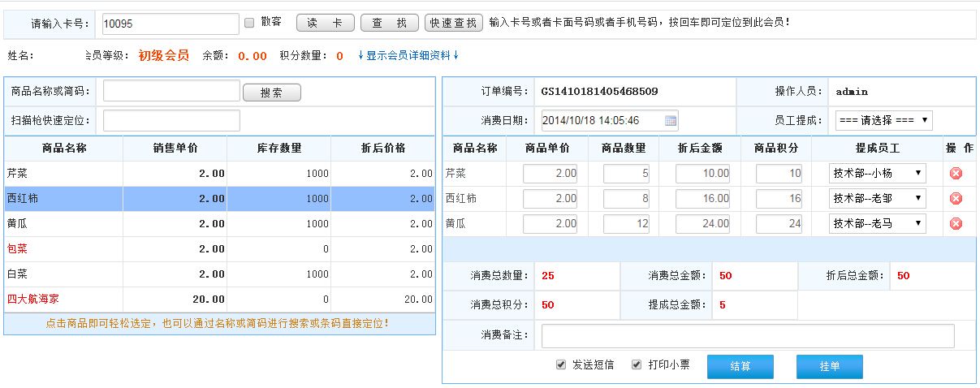This screenshot has width=980, height=388.
Task: Click the 消费备注 text field
Action: [x=747, y=336]
